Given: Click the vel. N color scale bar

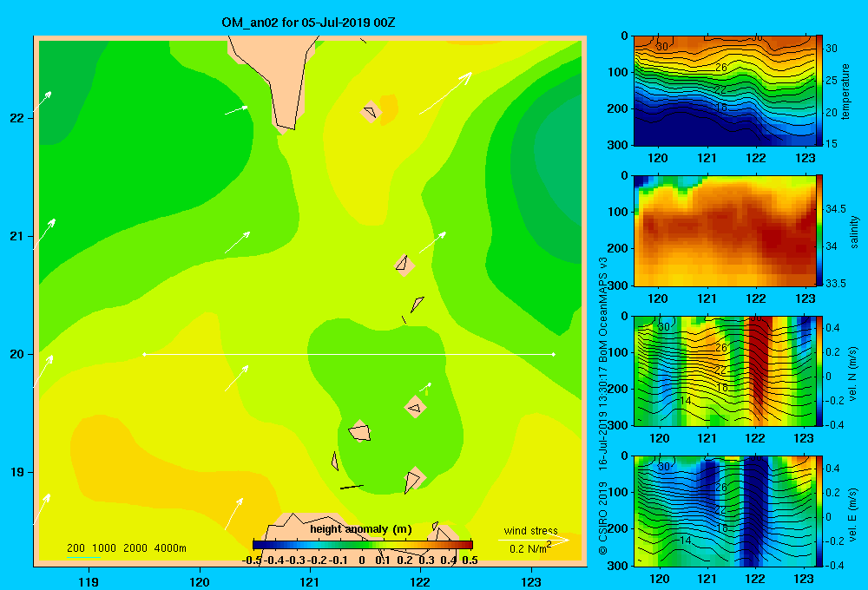Looking at the screenshot, I should (x=819, y=370).
